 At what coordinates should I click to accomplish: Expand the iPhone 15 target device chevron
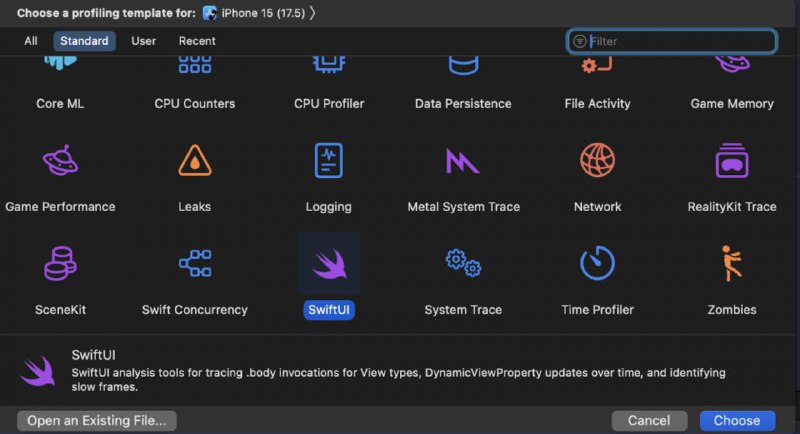pos(312,13)
